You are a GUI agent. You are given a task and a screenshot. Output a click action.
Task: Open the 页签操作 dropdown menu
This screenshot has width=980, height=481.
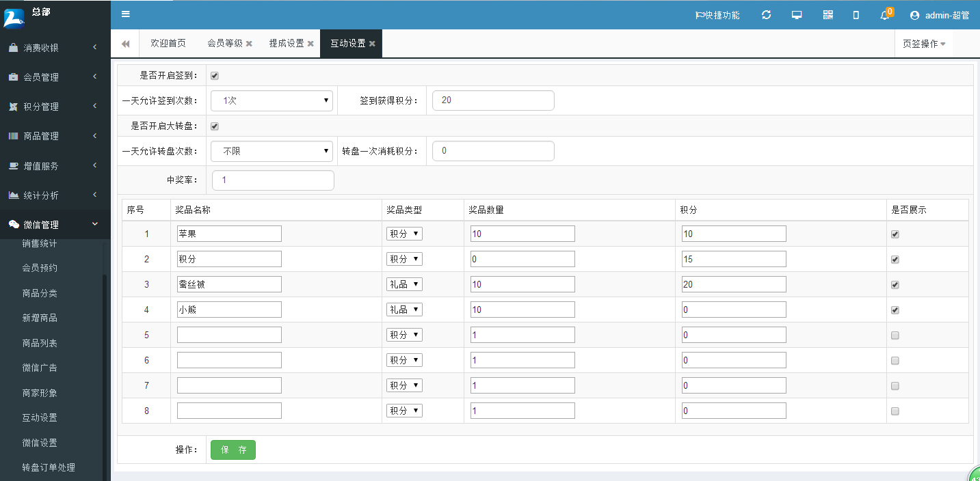click(x=923, y=44)
